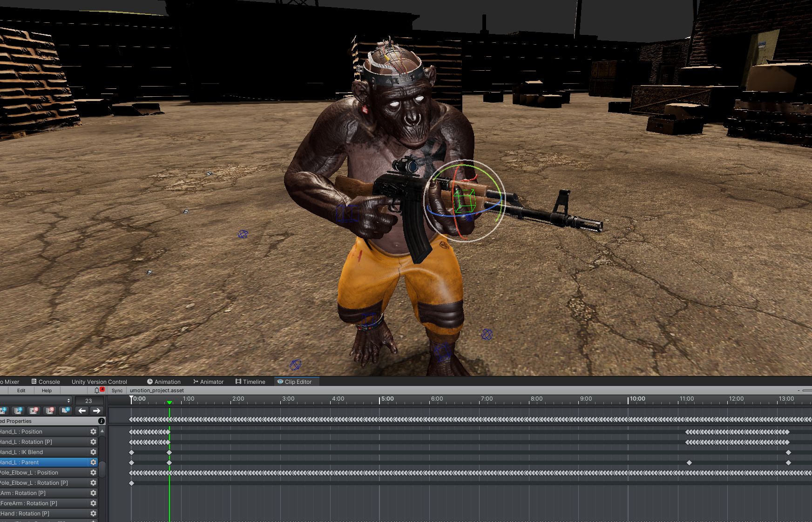Open the Console tab

click(x=46, y=381)
